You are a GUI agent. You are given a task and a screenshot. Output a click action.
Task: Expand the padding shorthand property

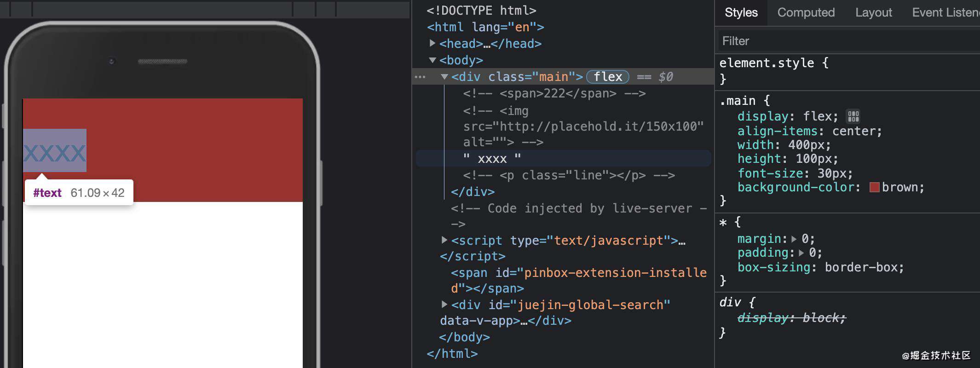pos(801,253)
